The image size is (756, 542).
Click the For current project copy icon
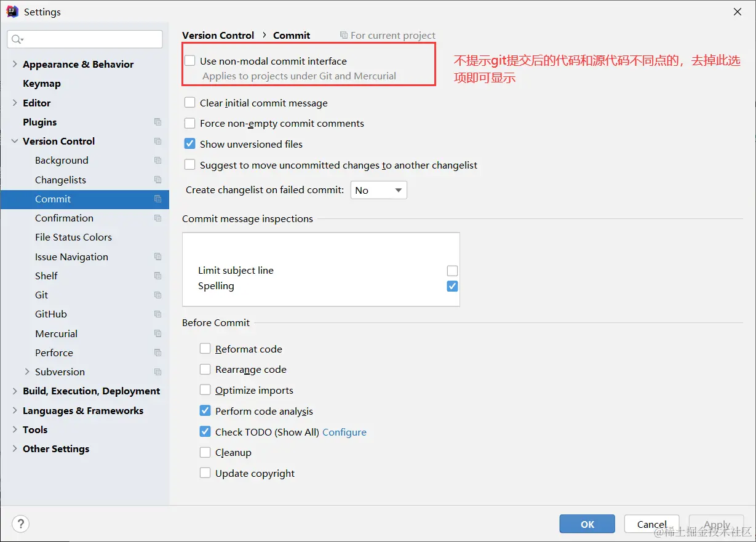pos(344,35)
